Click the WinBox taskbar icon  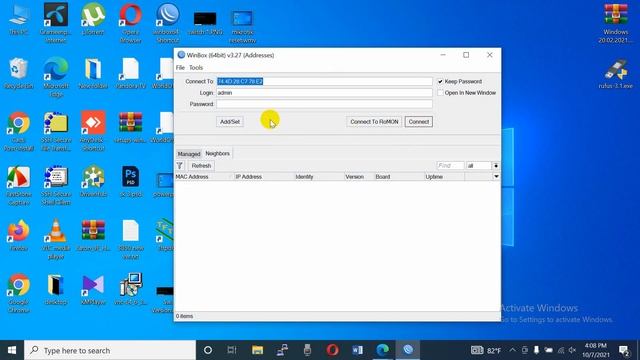407,350
